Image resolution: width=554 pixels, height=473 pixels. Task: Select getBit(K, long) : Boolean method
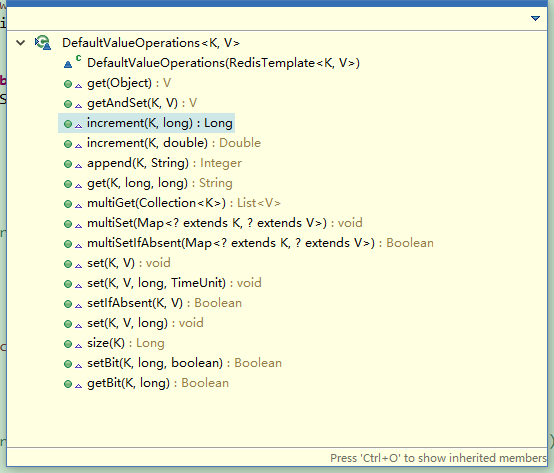coord(158,383)
